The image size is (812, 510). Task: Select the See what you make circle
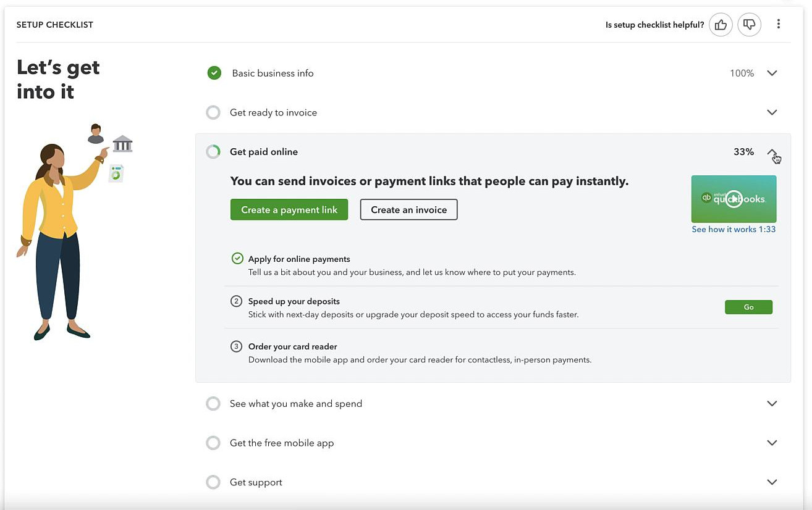tap(213, 404)
